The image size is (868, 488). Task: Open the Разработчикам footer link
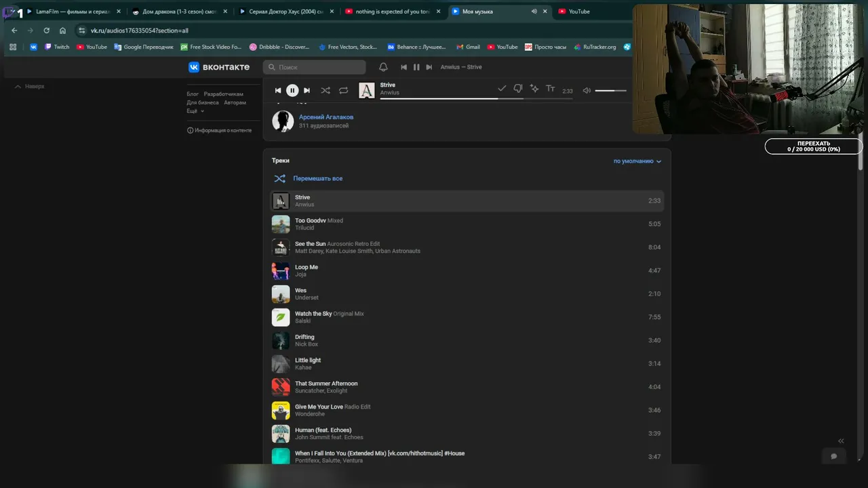pyautogui.click(x=224, y=94)
